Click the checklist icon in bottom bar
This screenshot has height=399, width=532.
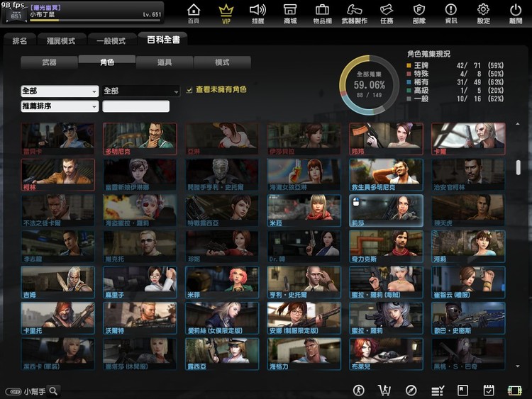coord(438,391)
